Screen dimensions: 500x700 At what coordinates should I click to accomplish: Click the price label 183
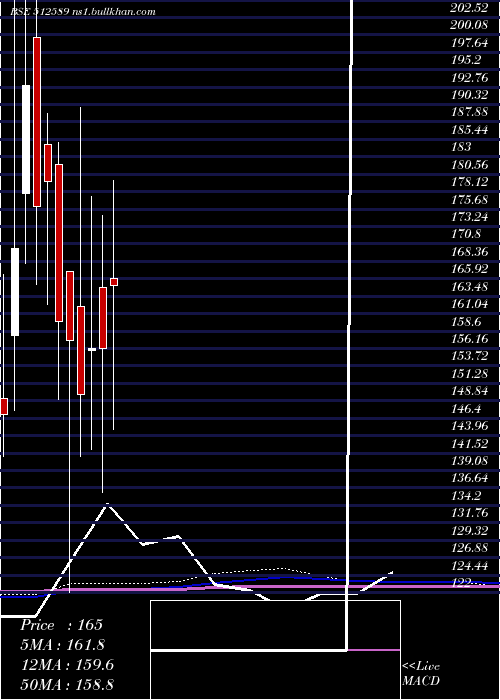point(461,147)
